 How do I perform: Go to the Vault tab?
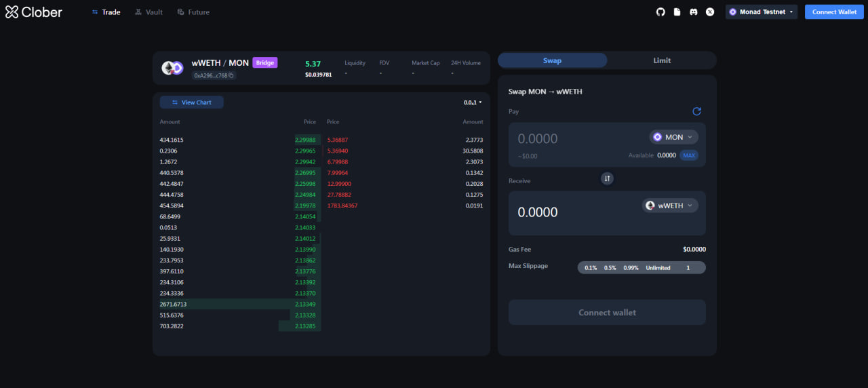tap(149, 12)
